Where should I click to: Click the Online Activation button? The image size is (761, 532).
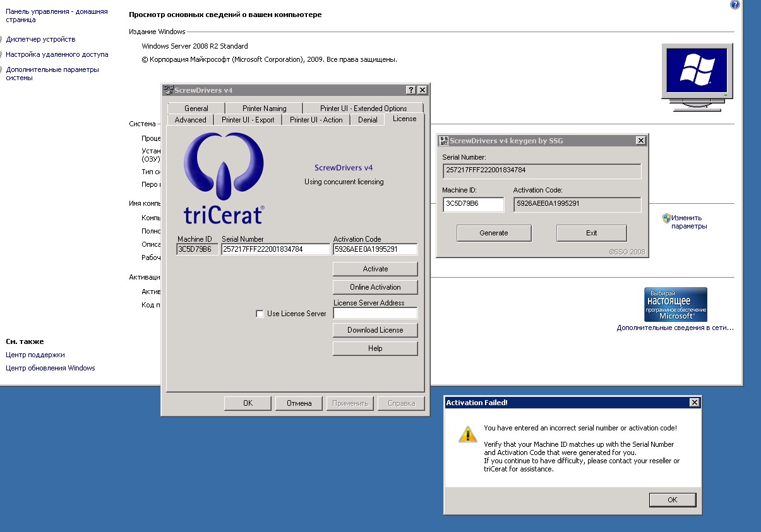click(375, 287)
